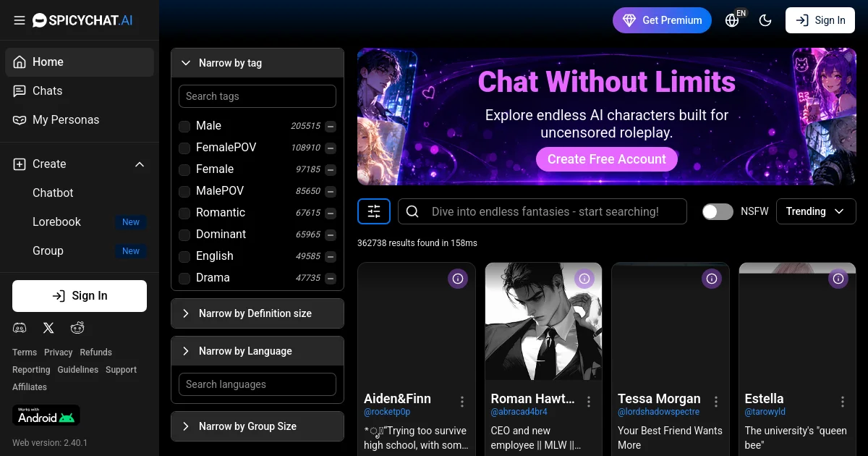Exclude the MalePOV tag with minus

pyautogui.click(x=331, y=192)
